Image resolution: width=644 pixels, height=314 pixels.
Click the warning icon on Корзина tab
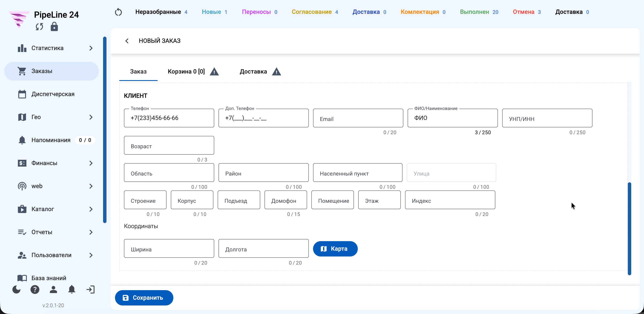click(x=214, y=72)
